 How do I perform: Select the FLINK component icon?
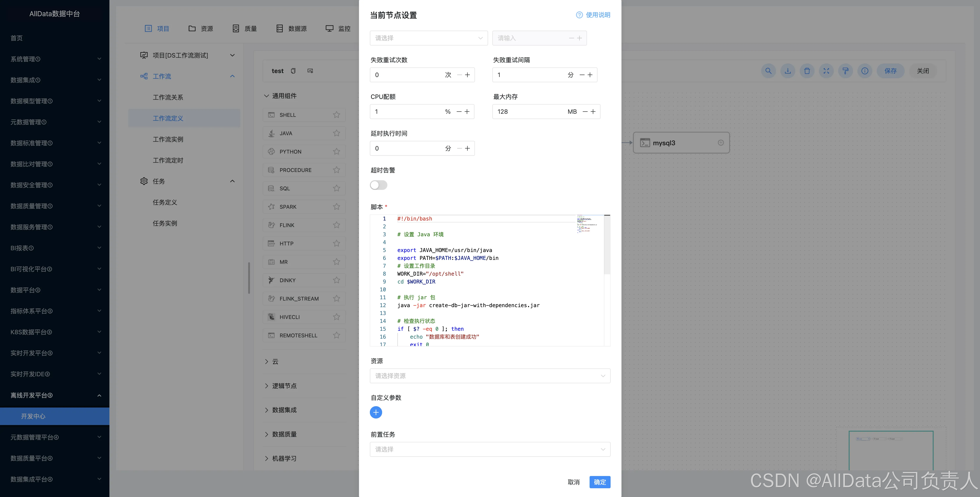271,225
